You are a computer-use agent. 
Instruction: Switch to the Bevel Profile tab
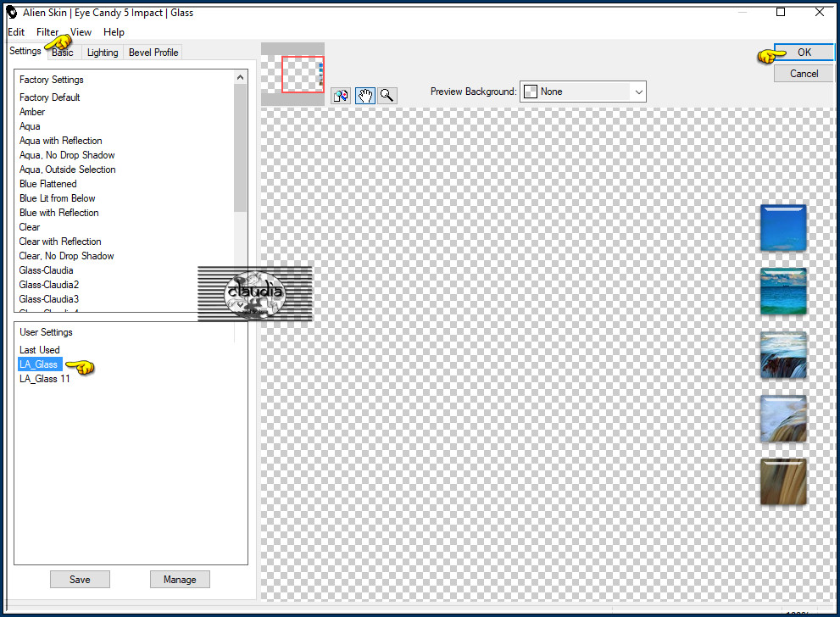[153, 53]
